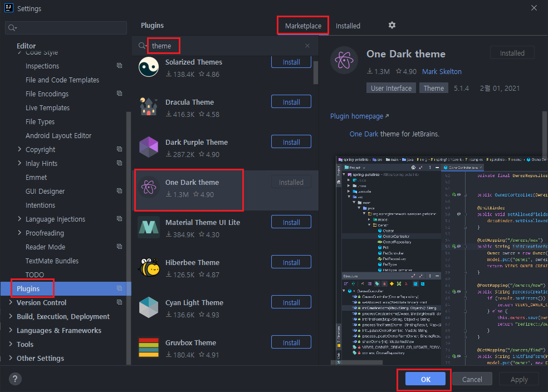Click the Cyan Light Theme cube icon
Viewport: 548px width, 392px height.
[x=149, y=307]
